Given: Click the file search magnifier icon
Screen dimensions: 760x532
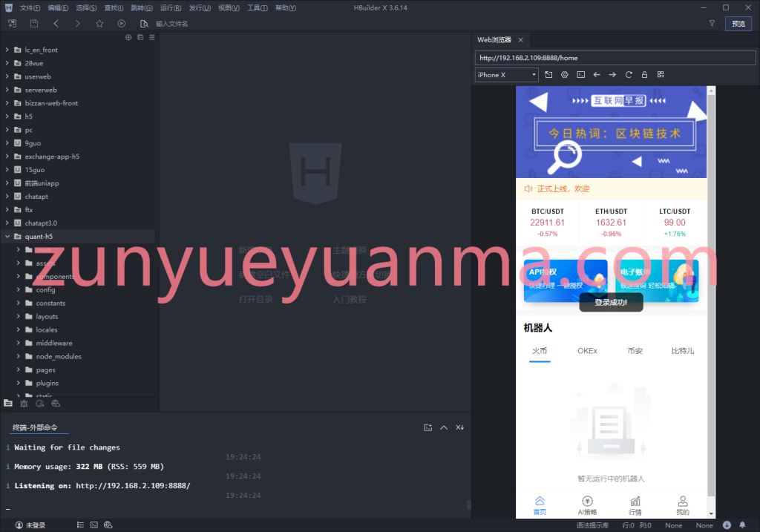Looking at the screenshot, I should click(x=144, y=23).
